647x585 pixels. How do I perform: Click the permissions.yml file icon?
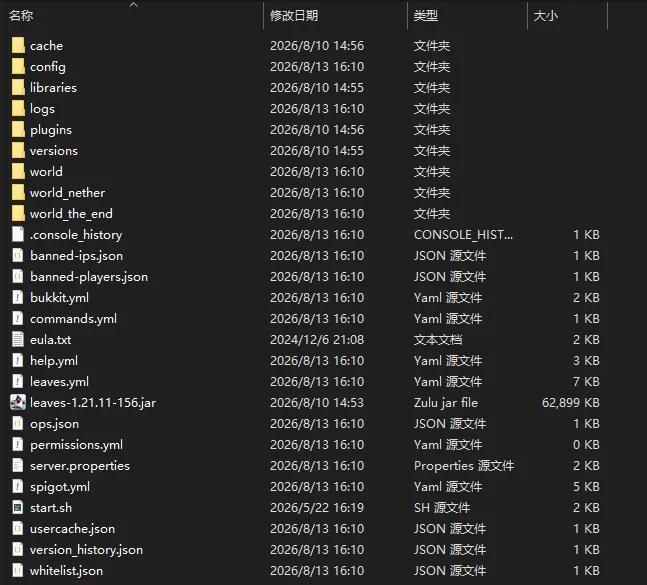point(18,445)
